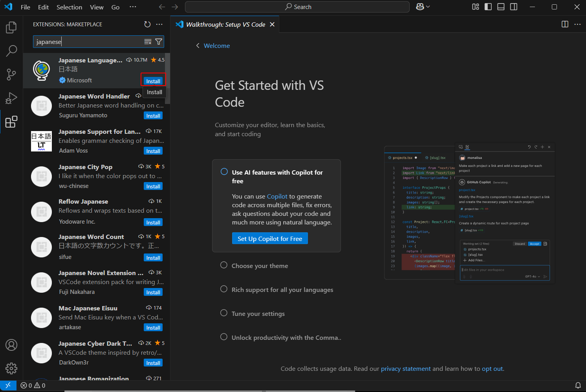Image resolution: width=586 pixels, height=392 pixels.
Task: Split the editor to the right
Action: (565, 24)
